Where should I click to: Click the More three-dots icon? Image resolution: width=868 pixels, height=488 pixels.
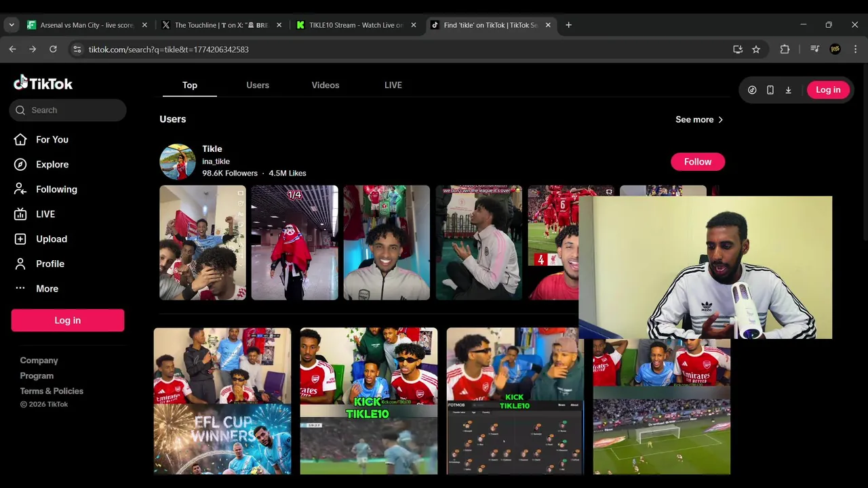20,289
